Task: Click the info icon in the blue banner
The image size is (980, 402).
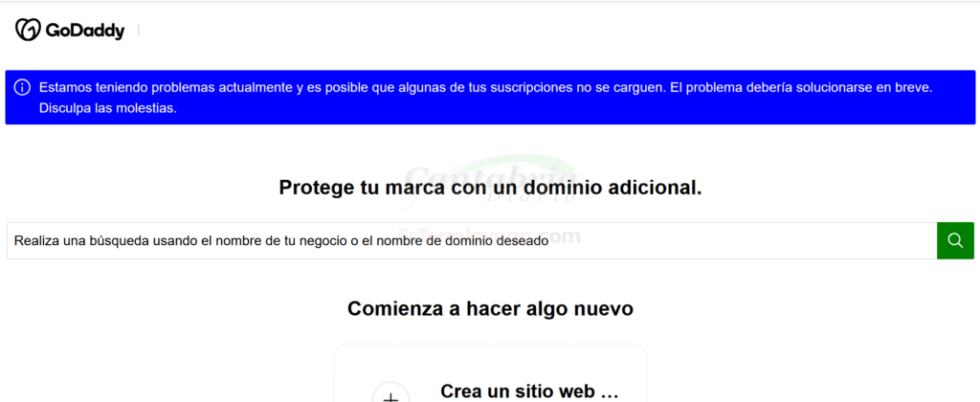Action: click(x=22, y=87)
